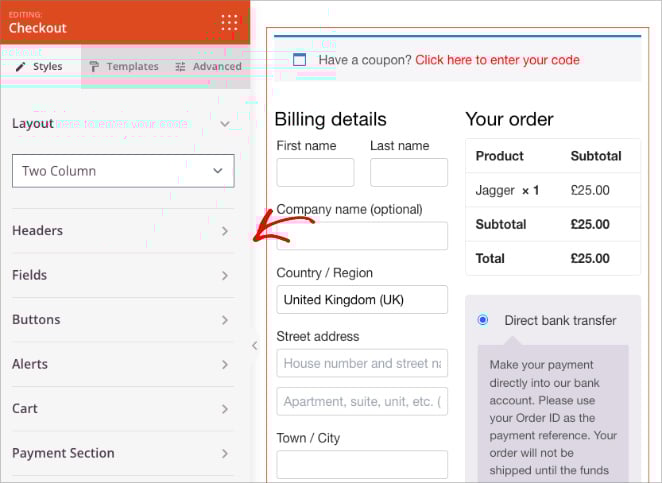Image resolution: width=662 pixels, height=483 pixels.
Task: Click the Checkout editing title
Action: [x=38, y=28]
